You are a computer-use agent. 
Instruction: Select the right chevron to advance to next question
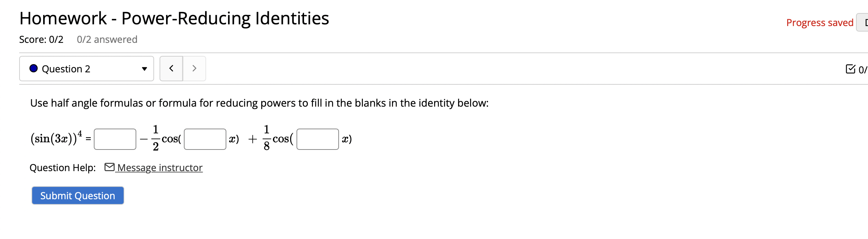(x=194, y=68)
